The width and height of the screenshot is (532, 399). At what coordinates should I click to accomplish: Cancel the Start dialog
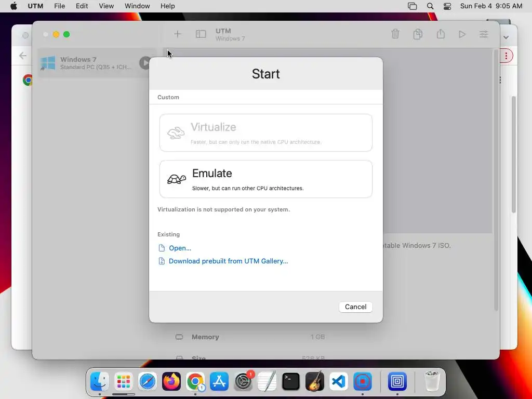(355, 307)
